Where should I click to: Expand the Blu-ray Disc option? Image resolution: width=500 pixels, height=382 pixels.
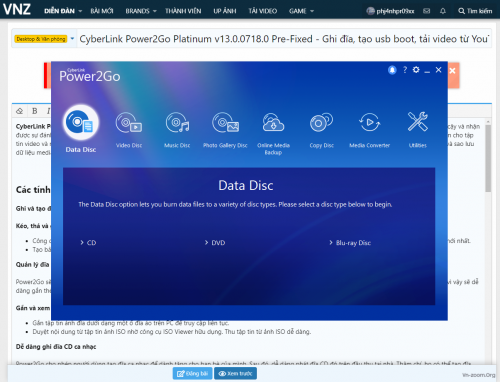tap(350, 243)
